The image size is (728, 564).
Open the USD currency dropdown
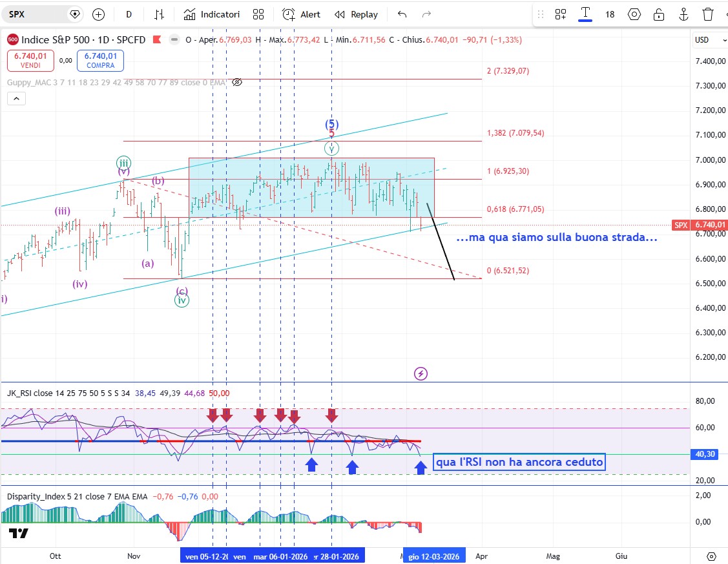[x=709, y=40]
